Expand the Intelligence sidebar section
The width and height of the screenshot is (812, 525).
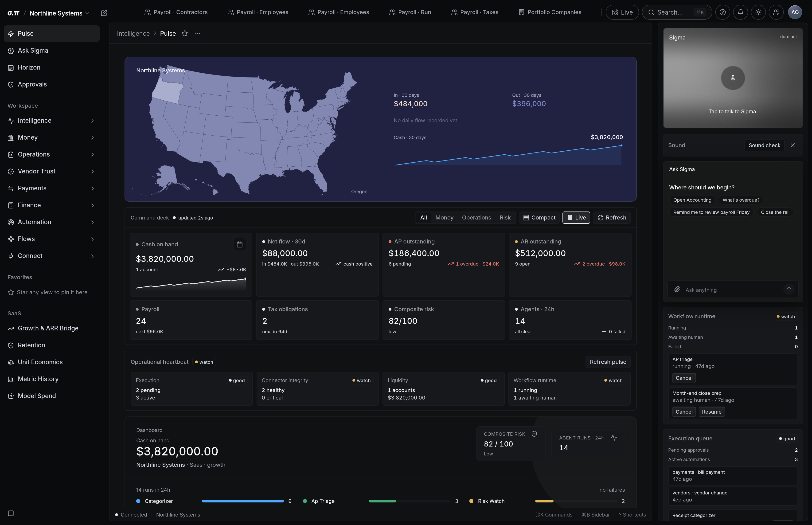tap(51, 121)
